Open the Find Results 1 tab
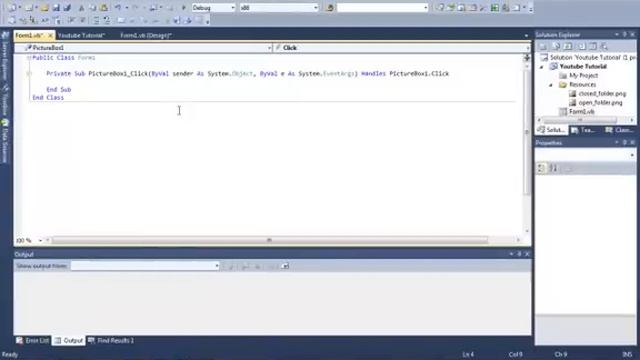 [111, 340]
